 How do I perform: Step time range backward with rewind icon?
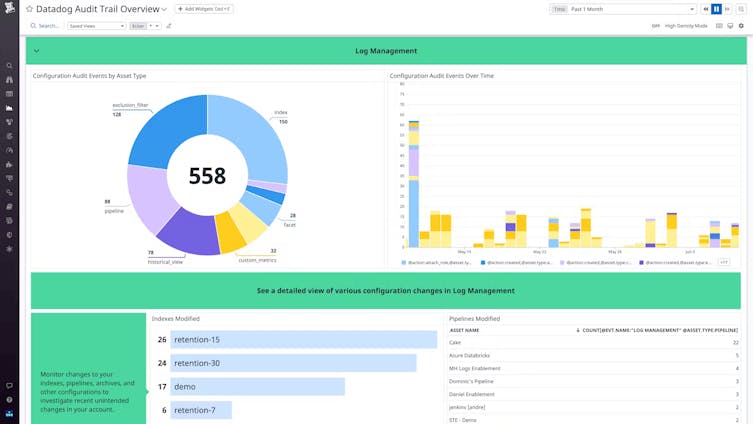coord(704,9)
